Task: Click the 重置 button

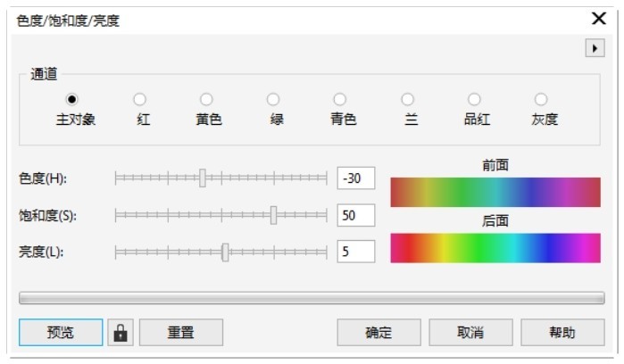Action: click(181, 332)
